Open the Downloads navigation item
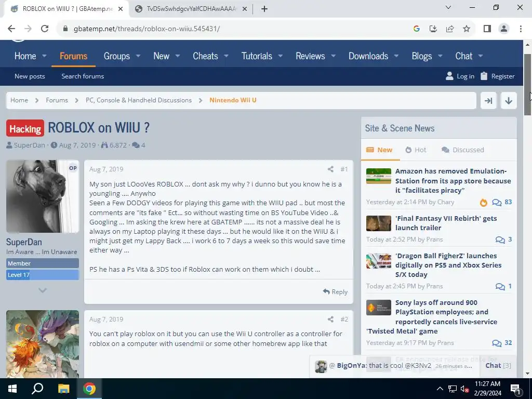Image resolution: width=532 pixels, height=399 pixels. pyautogui.click(x=368, y=56)
